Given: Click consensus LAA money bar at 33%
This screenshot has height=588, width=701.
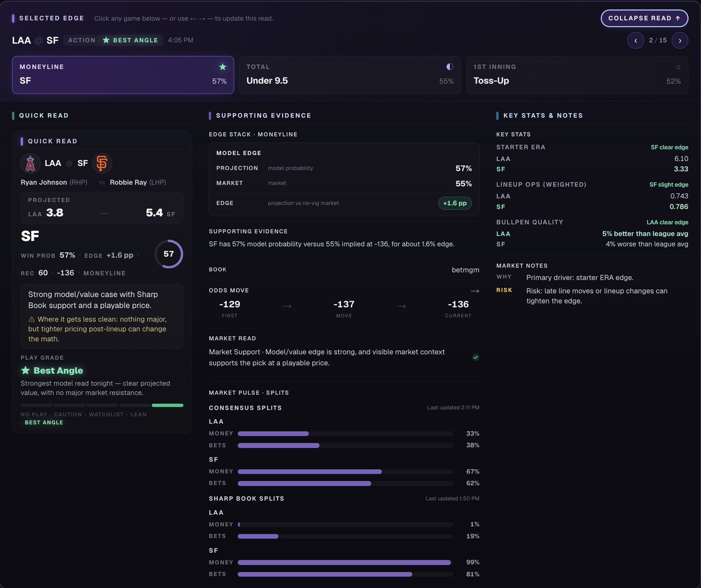Looking at the screenshot, I should pos(345,433).
